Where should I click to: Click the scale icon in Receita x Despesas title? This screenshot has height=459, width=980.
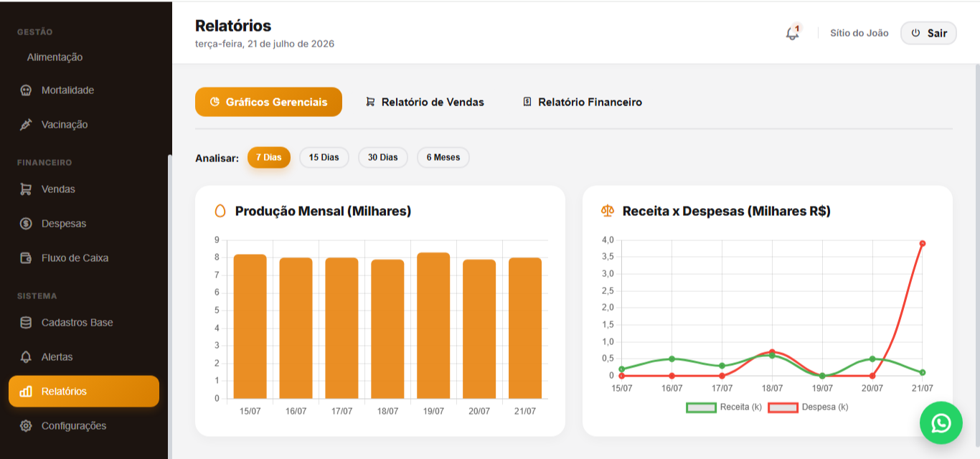608,211
